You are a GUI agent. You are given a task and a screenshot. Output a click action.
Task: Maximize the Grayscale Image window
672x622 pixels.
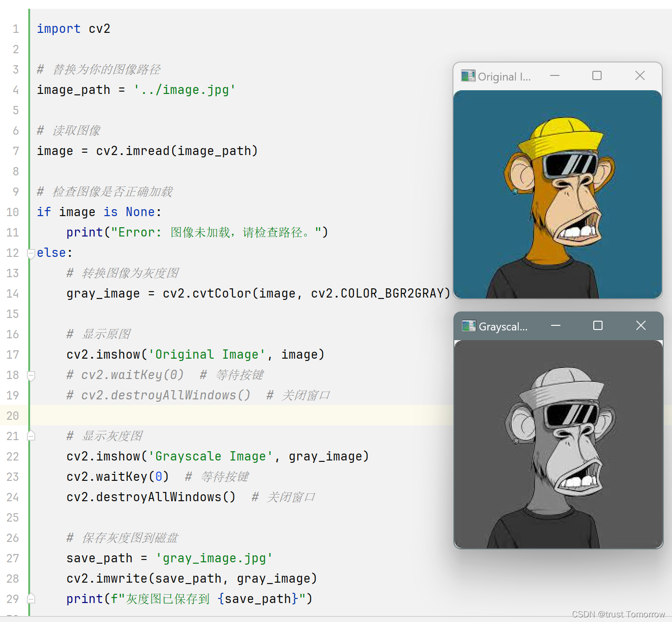pyautogui.click(x=598, y=326)
